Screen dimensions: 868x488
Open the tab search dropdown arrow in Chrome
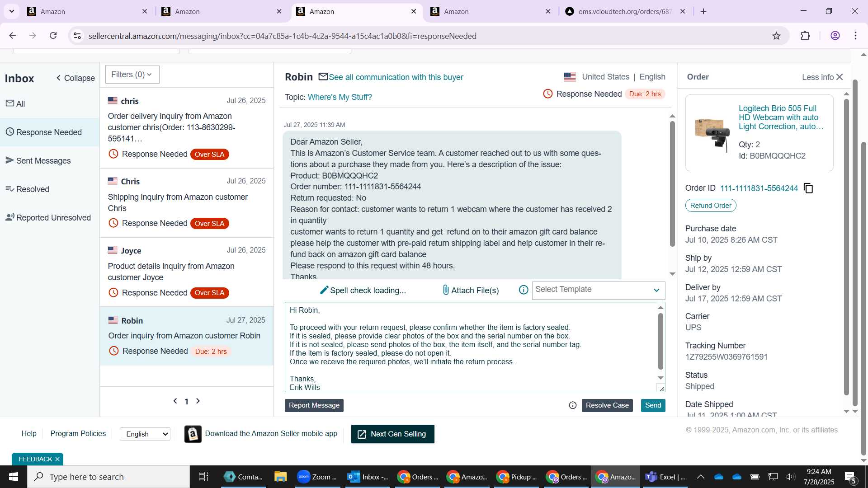coord(12,11)
